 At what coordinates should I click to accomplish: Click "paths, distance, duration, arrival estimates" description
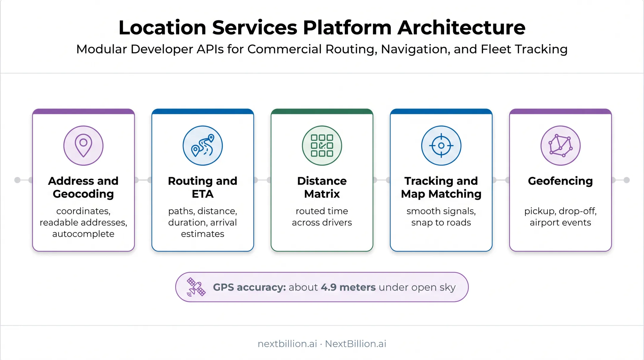[x=203, y=222]
